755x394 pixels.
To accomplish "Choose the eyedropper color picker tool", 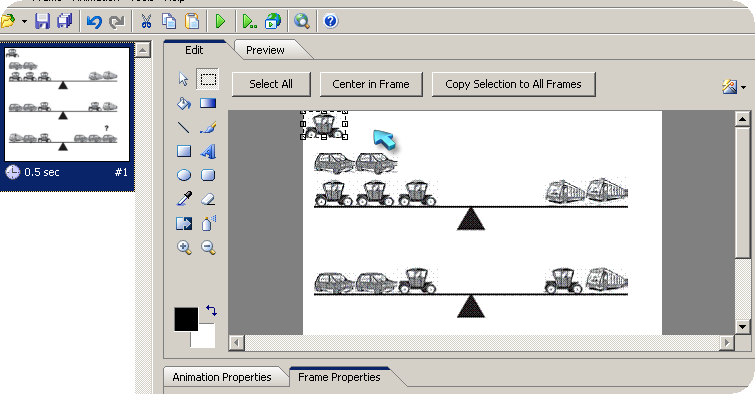I will coord(183,199).
